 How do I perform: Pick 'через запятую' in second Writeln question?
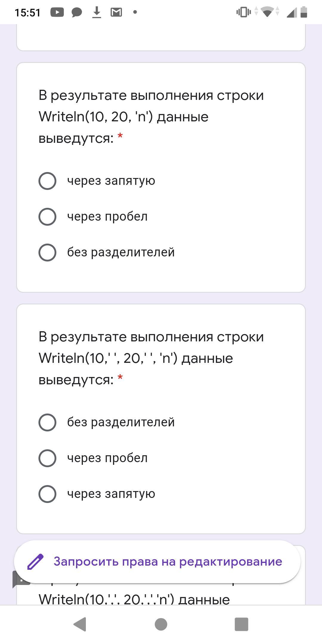pyautogui.click(x=47, y=494)
